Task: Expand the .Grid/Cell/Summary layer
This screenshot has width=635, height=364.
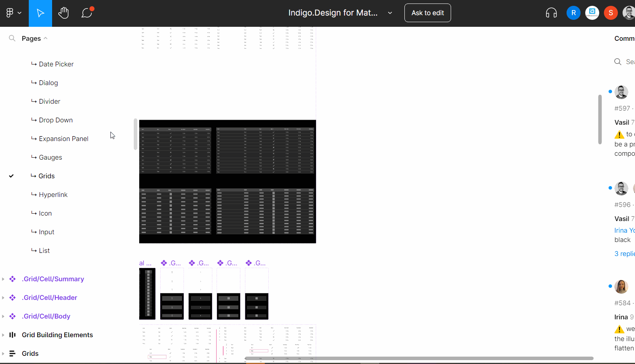Action: (x=3, y=279)
